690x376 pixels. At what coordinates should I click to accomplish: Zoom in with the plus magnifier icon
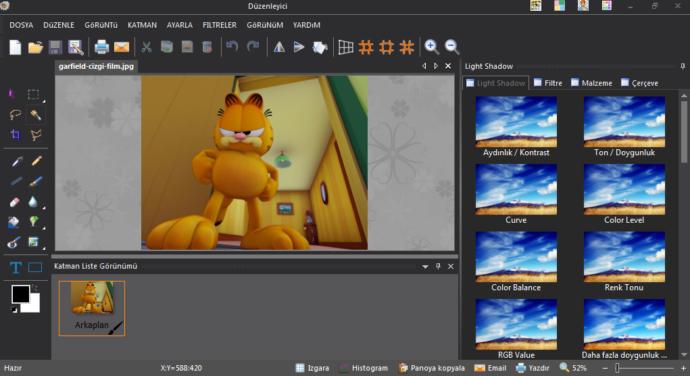(431, 47)
